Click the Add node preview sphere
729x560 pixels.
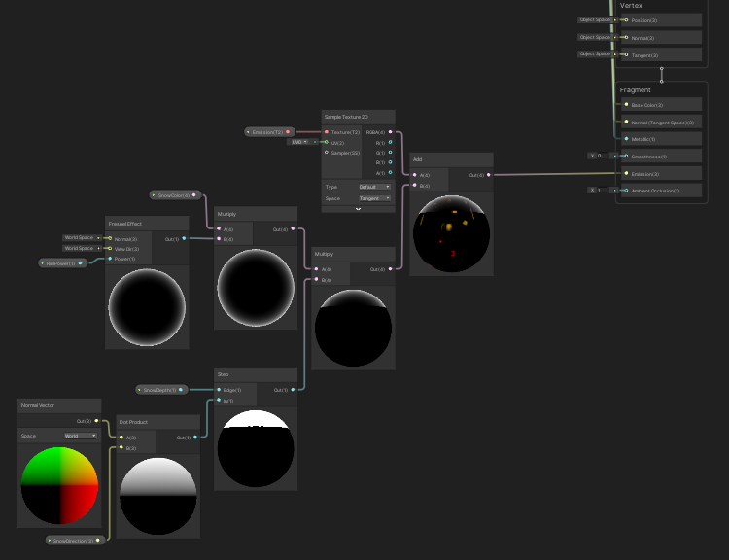point(451,233)
